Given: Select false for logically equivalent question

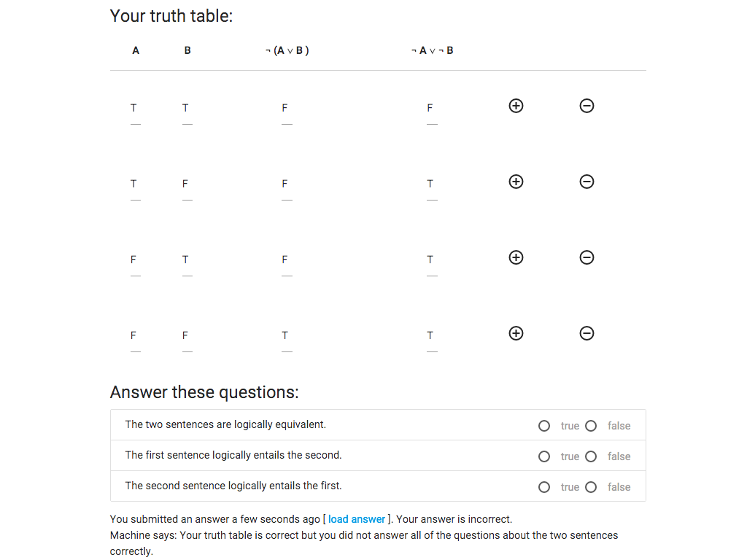Looking at the screenshot, I should [591, 426].
